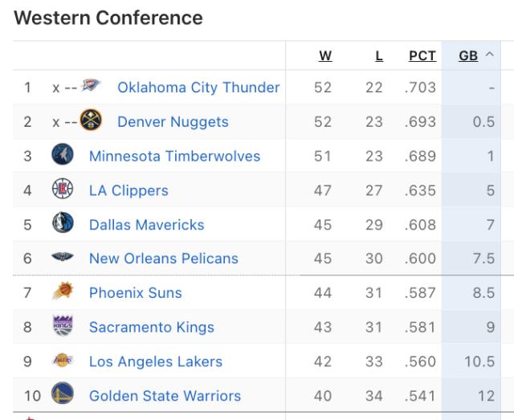The image size is (514, 420).
Task: Click the Phoenix Suns logo icon
Action: 62,293
